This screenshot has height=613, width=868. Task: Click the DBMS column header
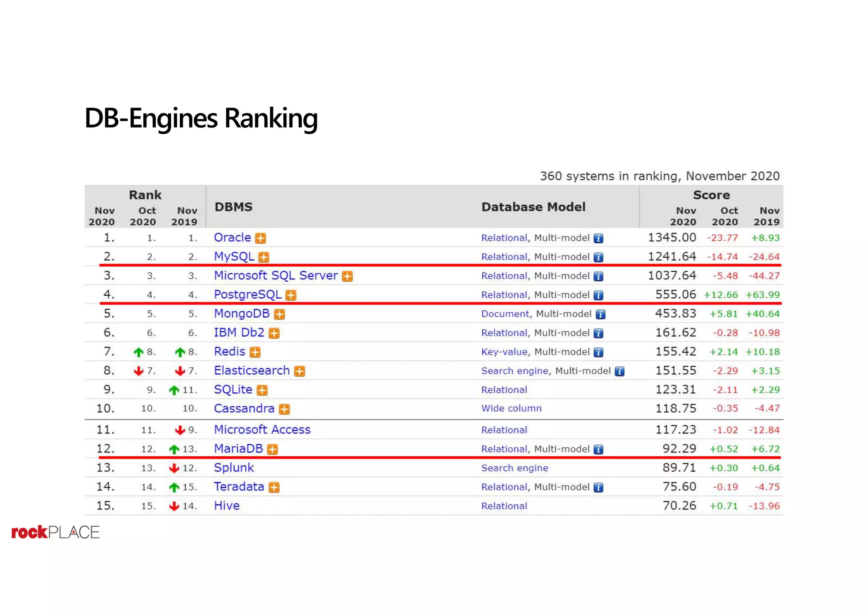click(234, 207)
